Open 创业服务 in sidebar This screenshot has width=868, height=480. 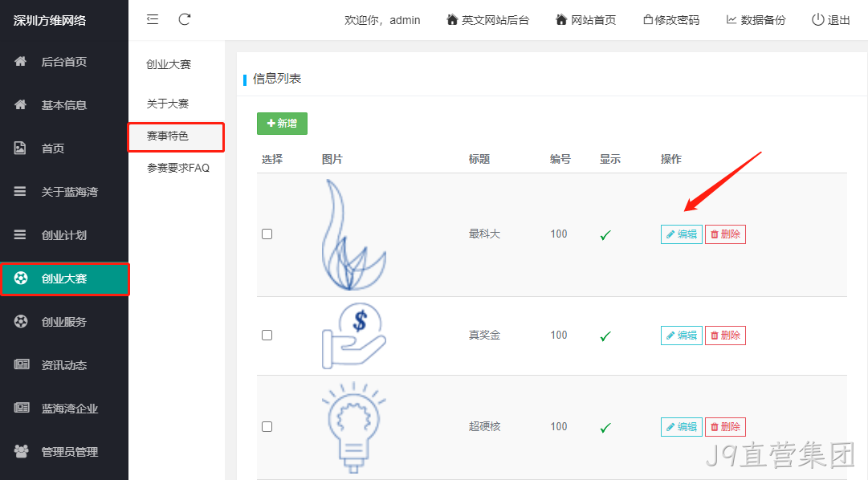coord(64,322)
